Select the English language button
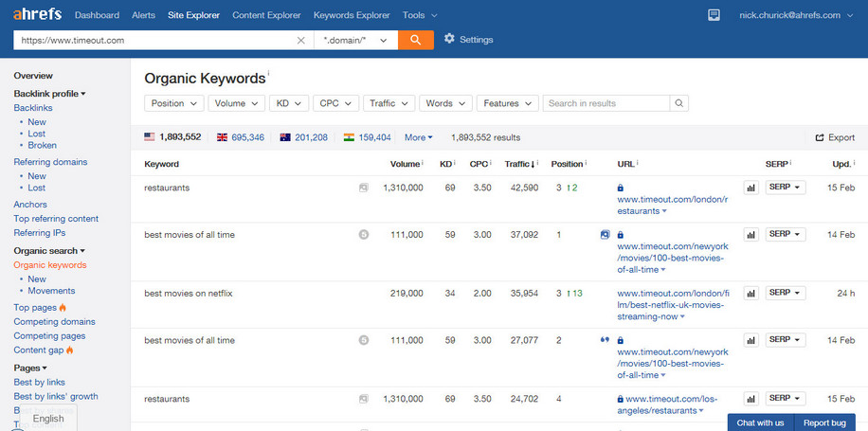 [x=48, y=419]
